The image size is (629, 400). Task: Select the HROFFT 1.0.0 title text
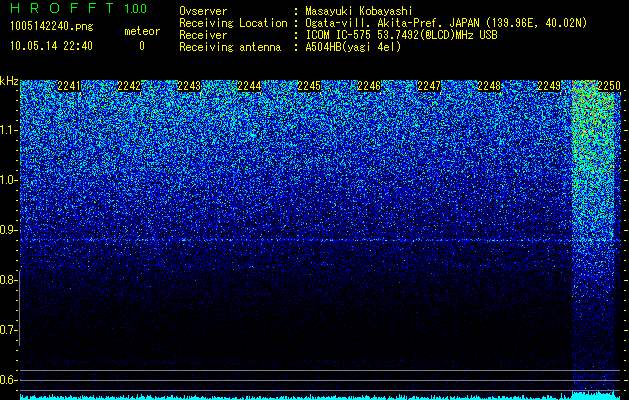pyautogui.click(x=79, y=8)
